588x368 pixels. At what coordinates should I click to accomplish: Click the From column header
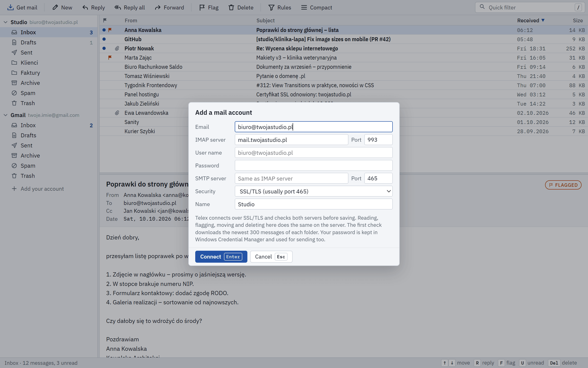131,20
